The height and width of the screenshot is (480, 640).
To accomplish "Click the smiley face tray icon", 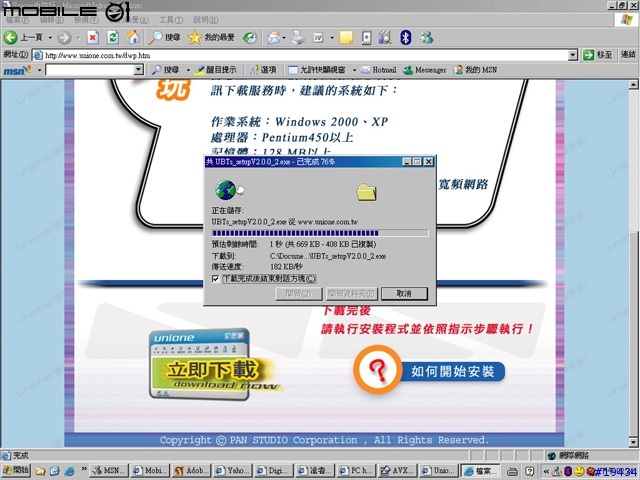I will pos(579,471).
